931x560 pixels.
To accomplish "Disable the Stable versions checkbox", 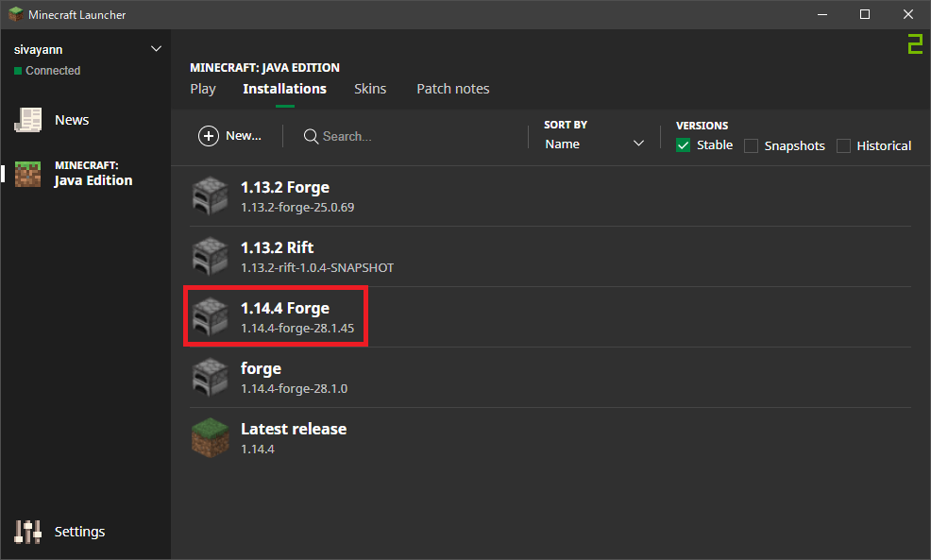I will 683,144.
